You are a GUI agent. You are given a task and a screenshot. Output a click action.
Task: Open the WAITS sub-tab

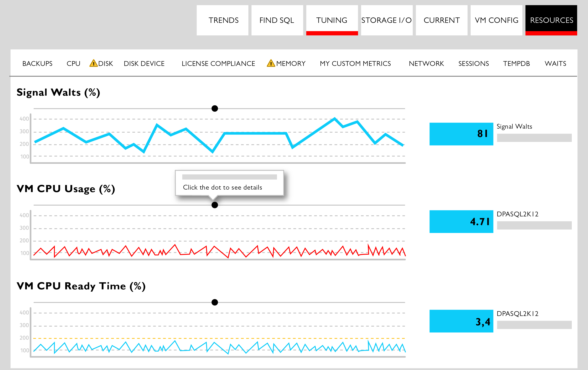click(555, 63)
